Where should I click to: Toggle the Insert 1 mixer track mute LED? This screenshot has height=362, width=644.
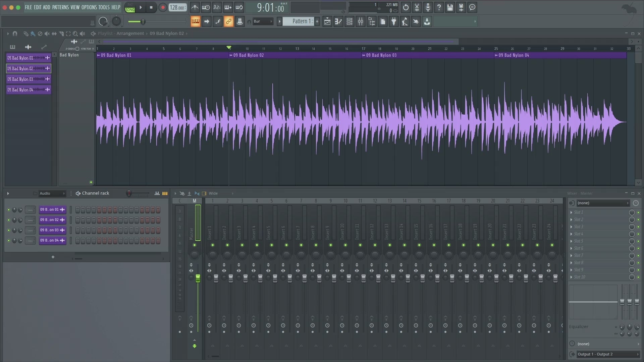click(x=213, y=245)
